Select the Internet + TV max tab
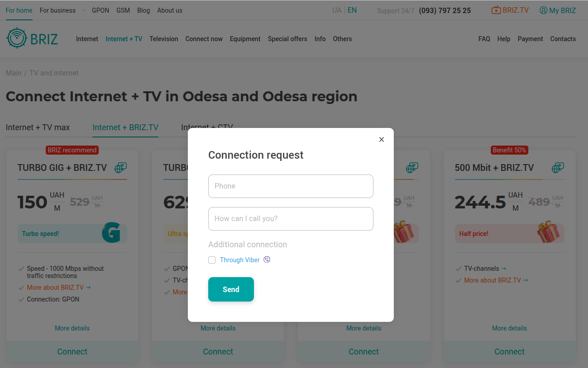This screenshot has width=588, height=368. [38, 127]
